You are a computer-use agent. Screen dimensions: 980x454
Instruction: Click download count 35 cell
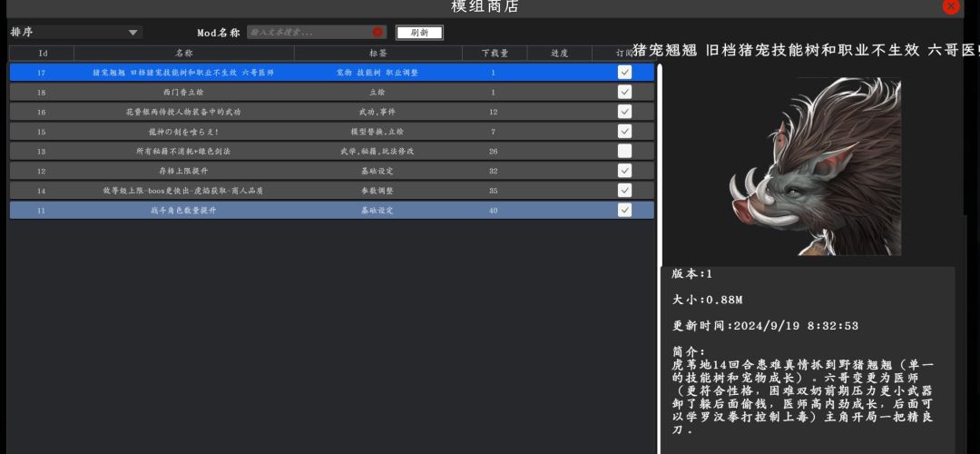(494, 191)
